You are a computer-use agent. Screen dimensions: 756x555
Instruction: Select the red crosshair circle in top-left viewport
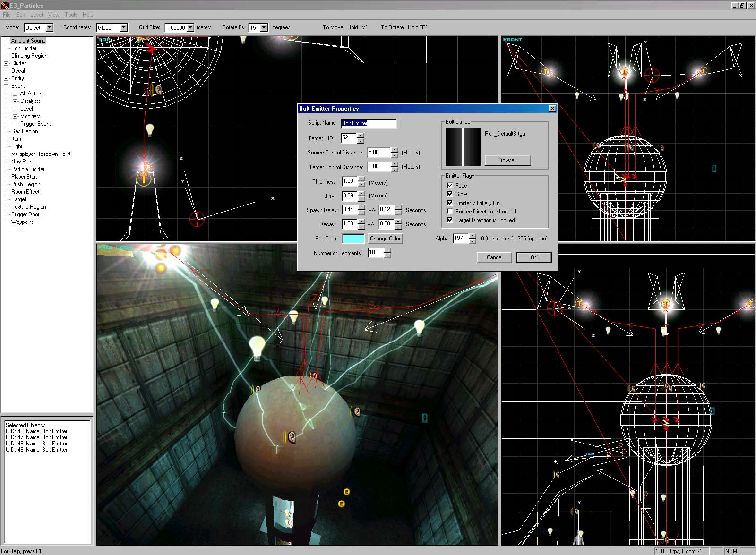tap(197, 219)
